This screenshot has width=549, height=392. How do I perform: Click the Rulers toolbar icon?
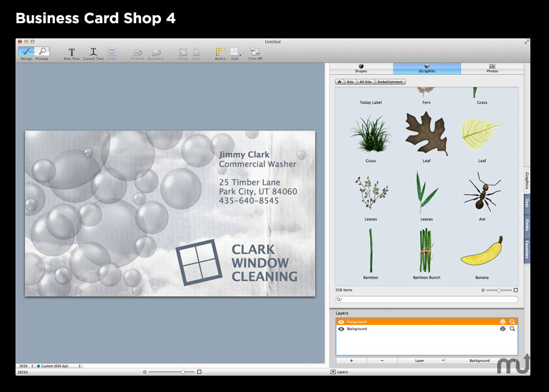(x=220, y=53)
